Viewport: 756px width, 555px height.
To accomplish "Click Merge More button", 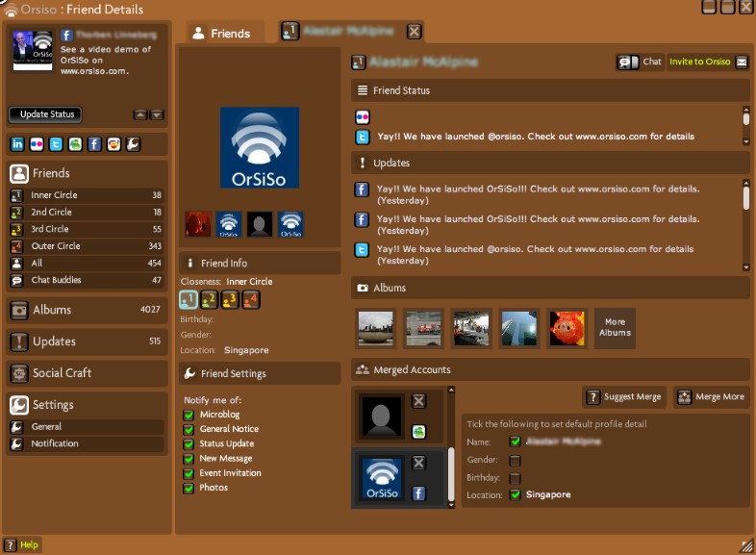I will 712,397.
